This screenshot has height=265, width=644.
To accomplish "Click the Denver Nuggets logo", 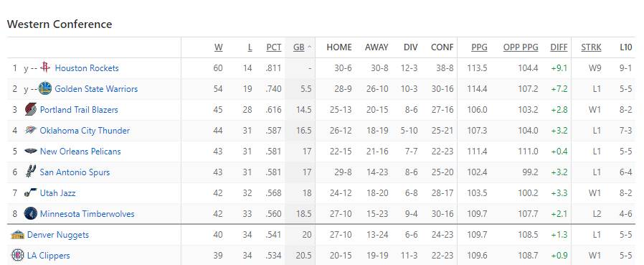I will [18, 235].
